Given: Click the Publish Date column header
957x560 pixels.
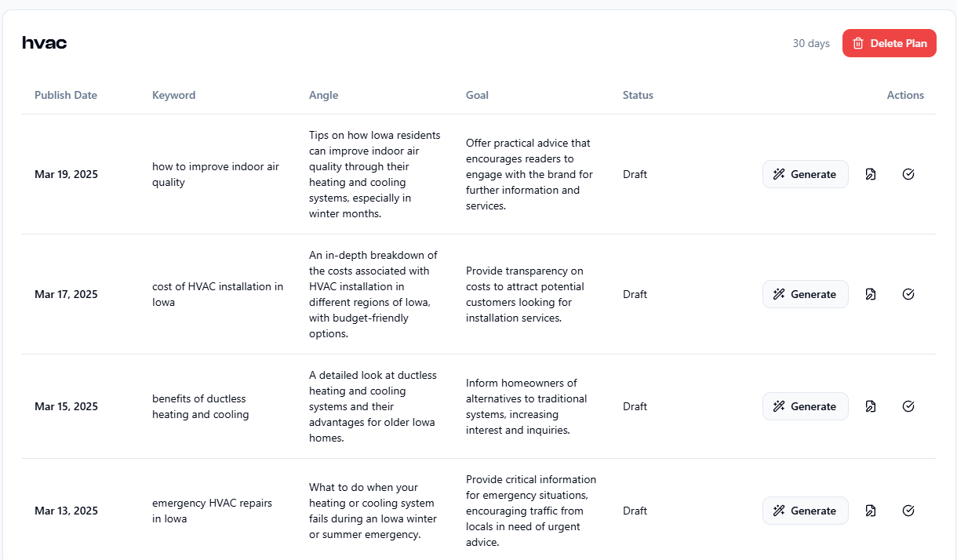Looking at the screenshot, I should click(x=66, y=95).
